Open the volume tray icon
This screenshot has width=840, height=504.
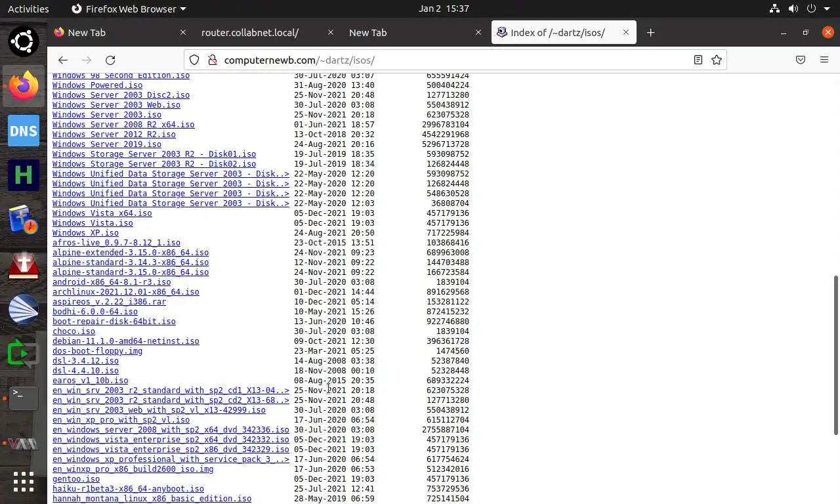(793, 9)
